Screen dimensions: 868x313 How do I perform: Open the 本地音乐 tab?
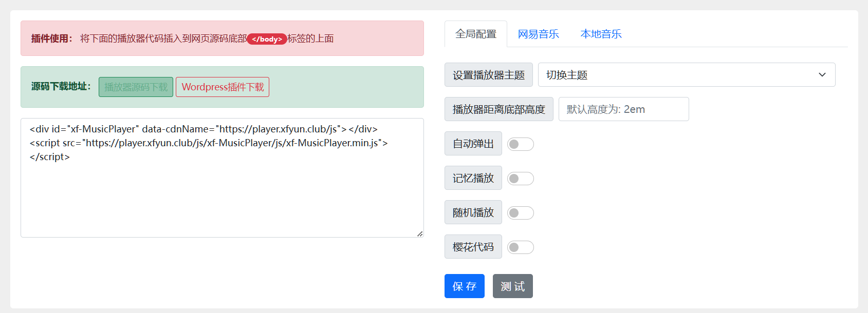[x=601, y=34]
